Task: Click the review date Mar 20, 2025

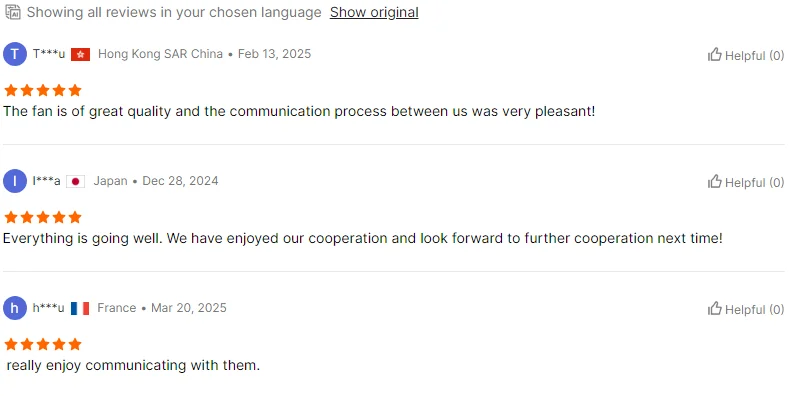Action: point(189,308)
